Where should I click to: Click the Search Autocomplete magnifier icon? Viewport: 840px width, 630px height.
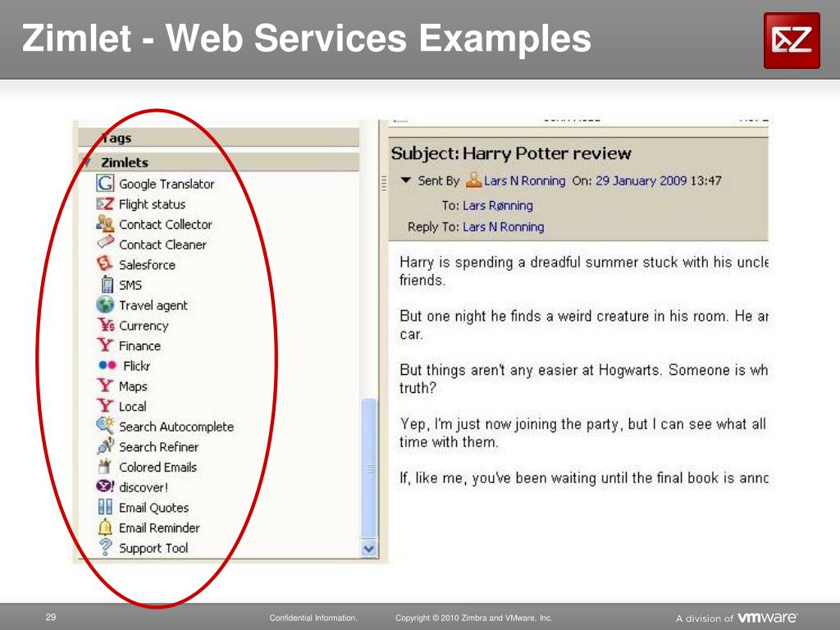105,426
